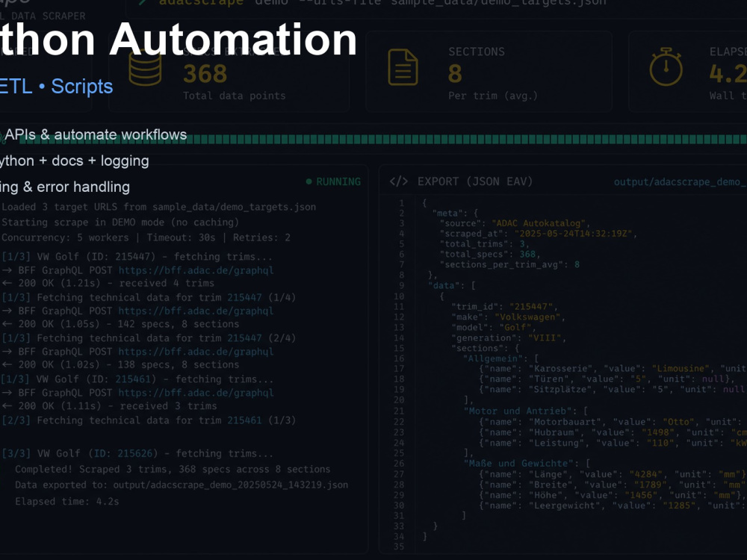Click 'Concurrency: 5 workers' log line
The height and width of the screenshot is (560, 747).
click(146, 237)
